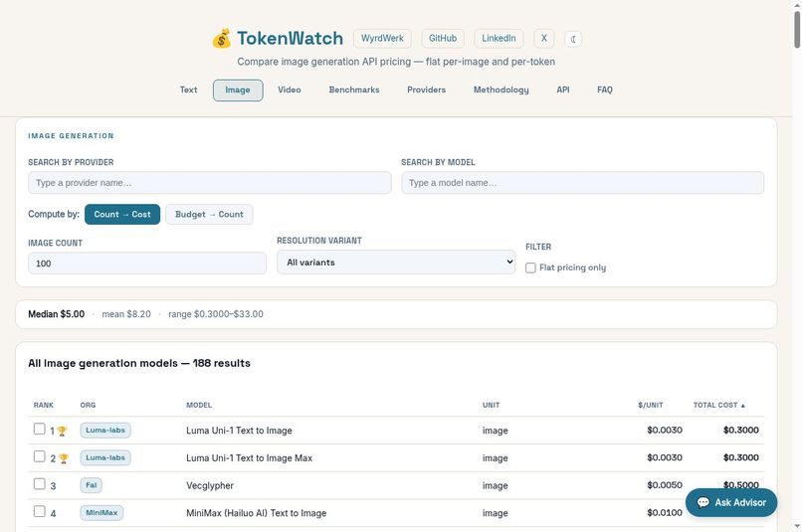This screenshot has height=532, width=802.
Task: Click model name Vecglypher
Action: click(210, 485)
